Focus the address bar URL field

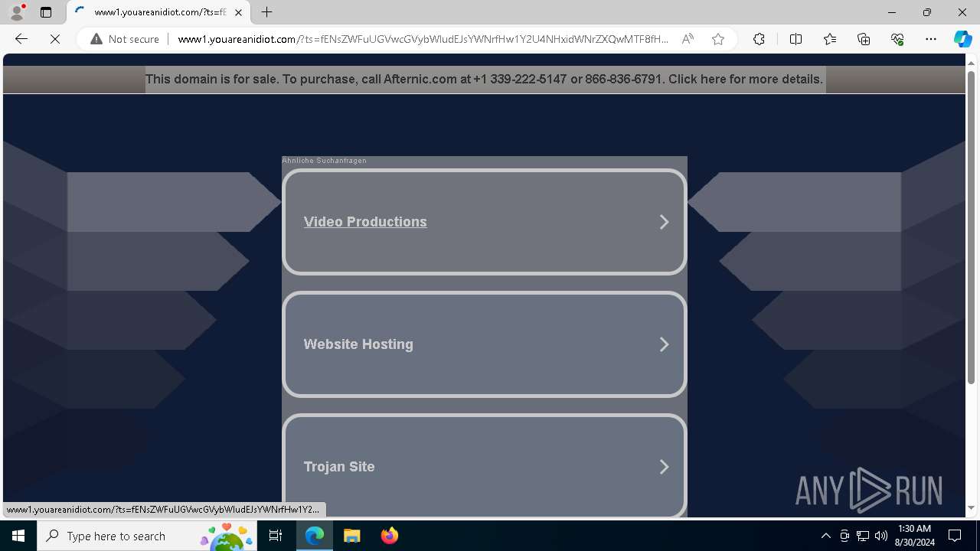pos(423,39)
